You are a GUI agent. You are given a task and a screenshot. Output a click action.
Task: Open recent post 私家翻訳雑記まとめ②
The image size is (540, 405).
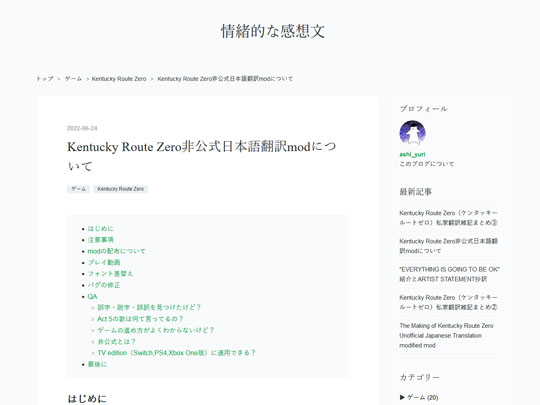[448, 302]
